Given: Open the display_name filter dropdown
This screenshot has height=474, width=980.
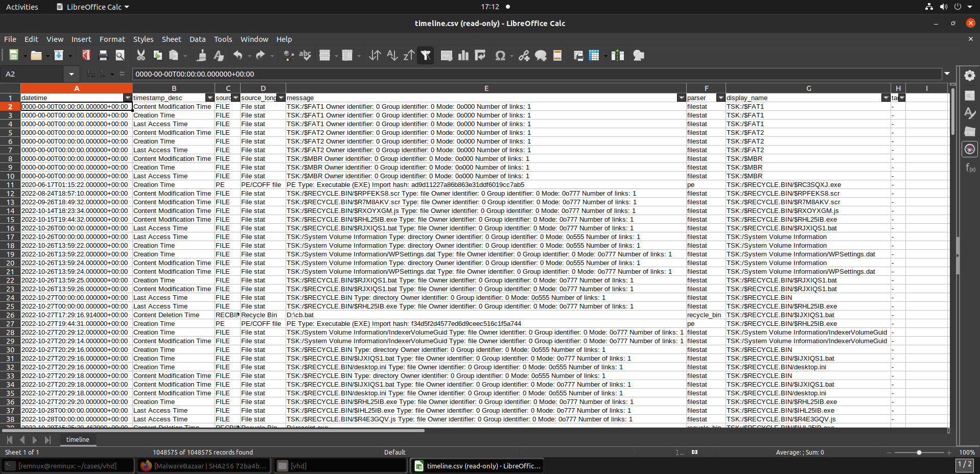Looking at the screenshot, I should 885,98.
